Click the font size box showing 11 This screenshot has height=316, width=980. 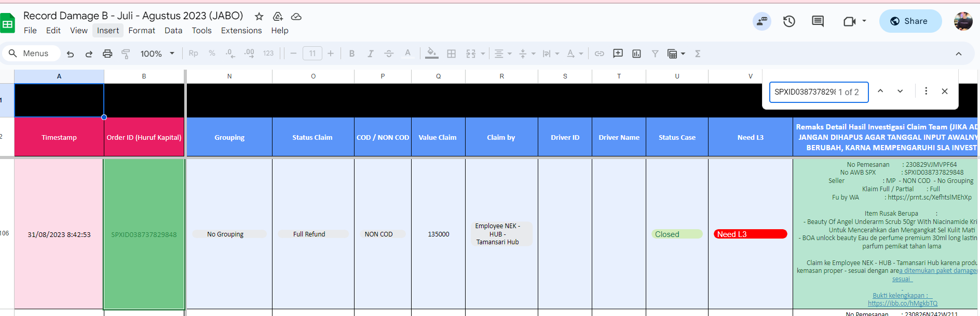click(x=312, y=54)
